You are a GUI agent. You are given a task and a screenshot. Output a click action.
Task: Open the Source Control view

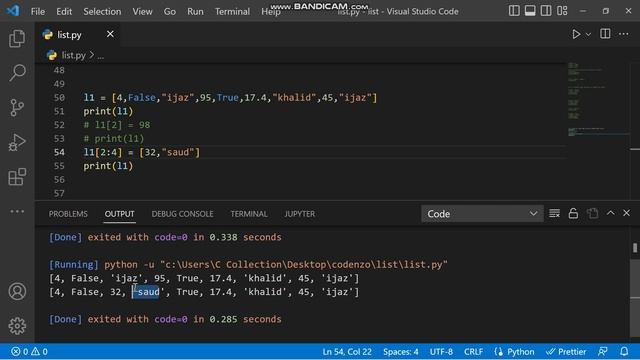17,108
